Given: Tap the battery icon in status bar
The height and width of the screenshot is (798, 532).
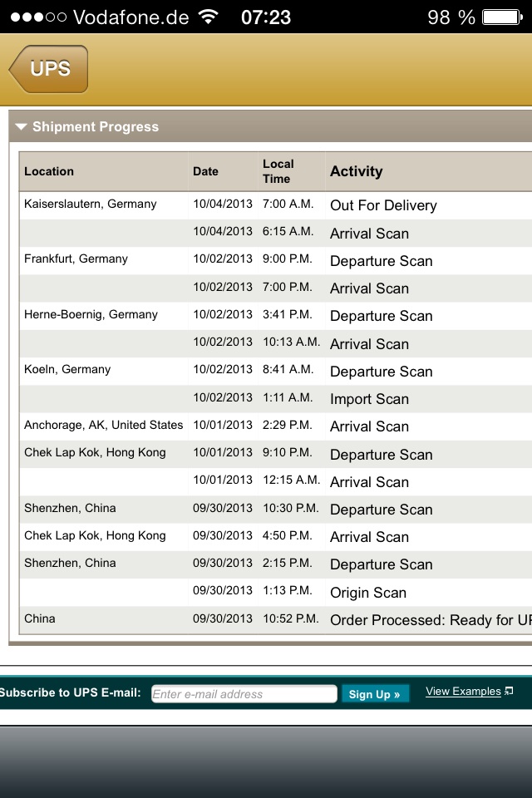Looking at the screenshot, I should coord(501,17).
